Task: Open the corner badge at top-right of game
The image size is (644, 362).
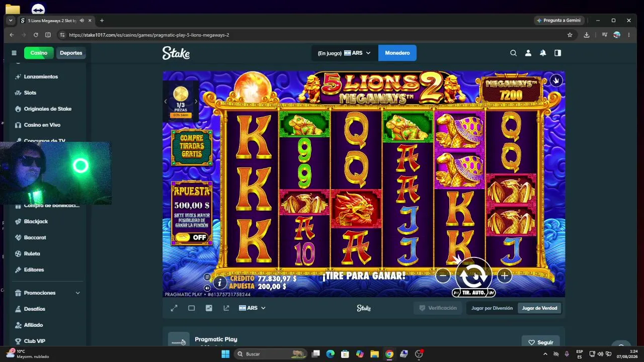Action: [x=556, y=80]
